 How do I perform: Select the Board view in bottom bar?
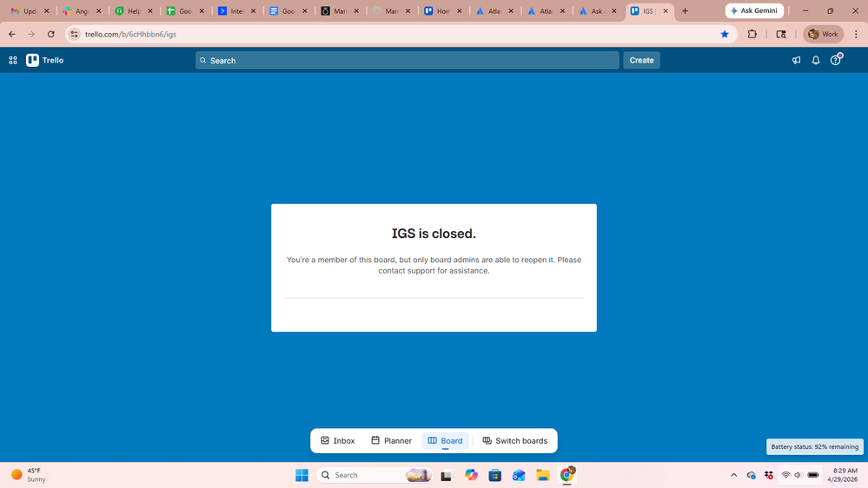tap(445, 440)
